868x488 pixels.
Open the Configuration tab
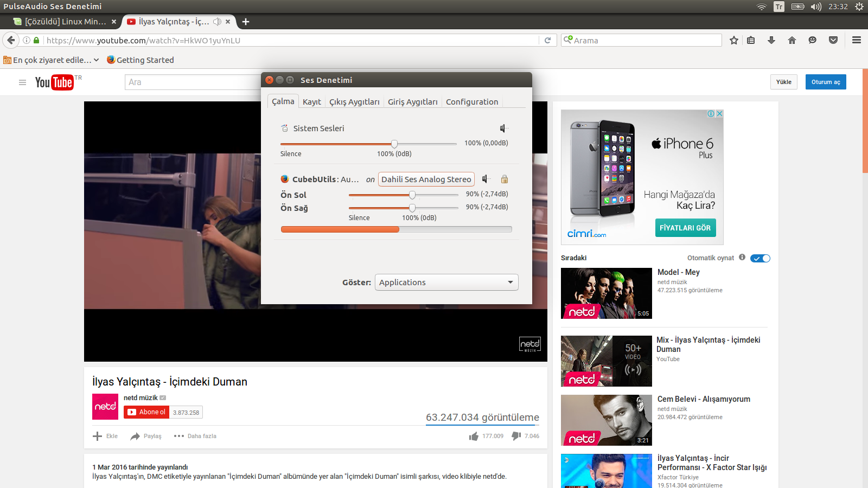click(x=472, y=102)
